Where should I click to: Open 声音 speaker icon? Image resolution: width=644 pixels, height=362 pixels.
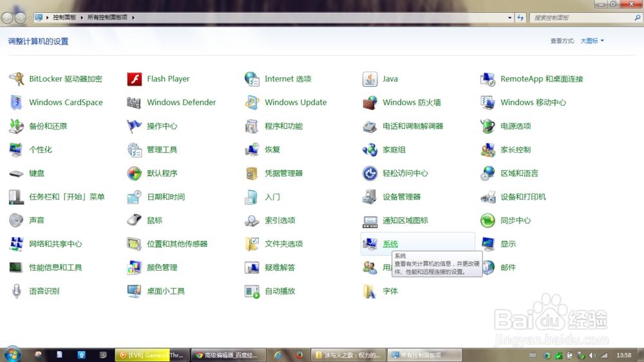pos(17,220)
